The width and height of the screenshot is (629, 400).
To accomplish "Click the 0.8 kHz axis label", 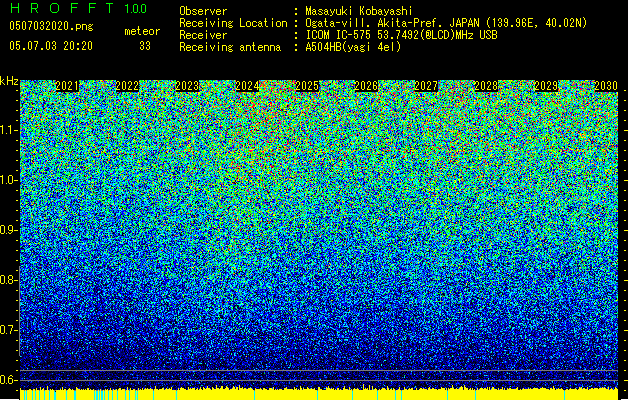I will [x=9, y=280].
